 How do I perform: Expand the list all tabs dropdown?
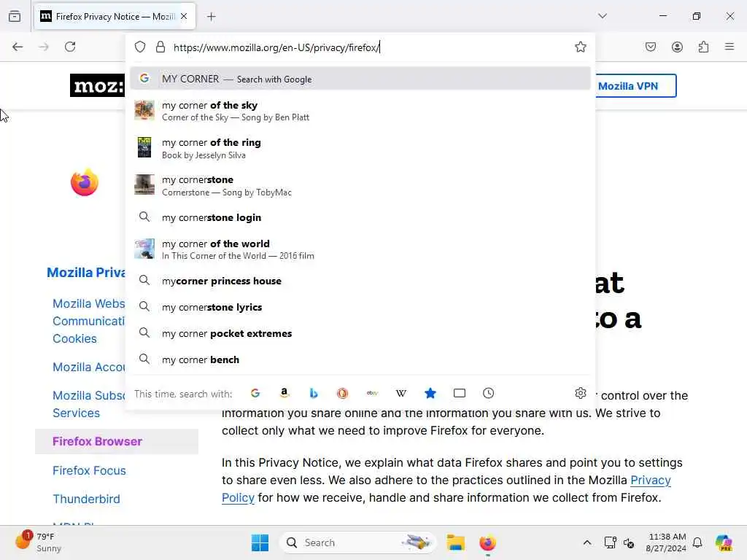click(x=603, y=16)
